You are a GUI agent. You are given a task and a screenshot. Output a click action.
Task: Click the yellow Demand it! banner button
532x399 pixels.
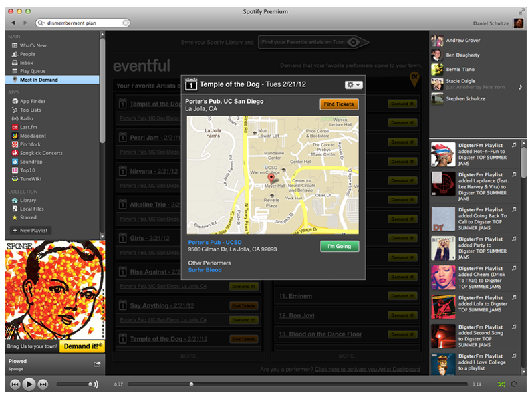pos(82,346)
